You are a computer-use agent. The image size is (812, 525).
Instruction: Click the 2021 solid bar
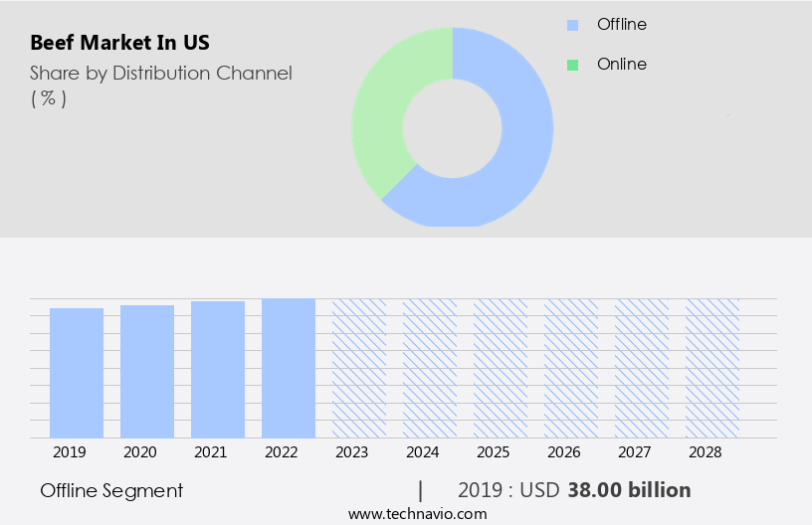point(218,369)
